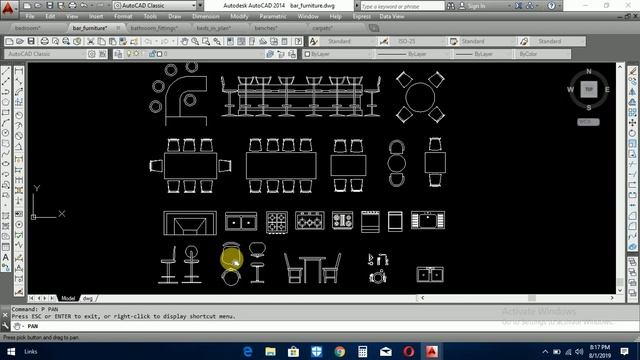Toggle layer 0 on/off lightbulb
The width and height of the screenshot is (640, 360).
point(129,54)
